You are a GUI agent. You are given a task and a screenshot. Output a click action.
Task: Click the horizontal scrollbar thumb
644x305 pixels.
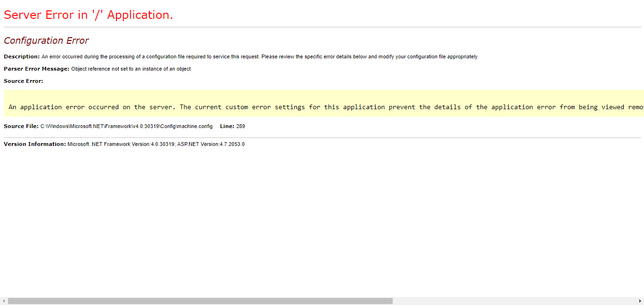[x=200, y=301]
